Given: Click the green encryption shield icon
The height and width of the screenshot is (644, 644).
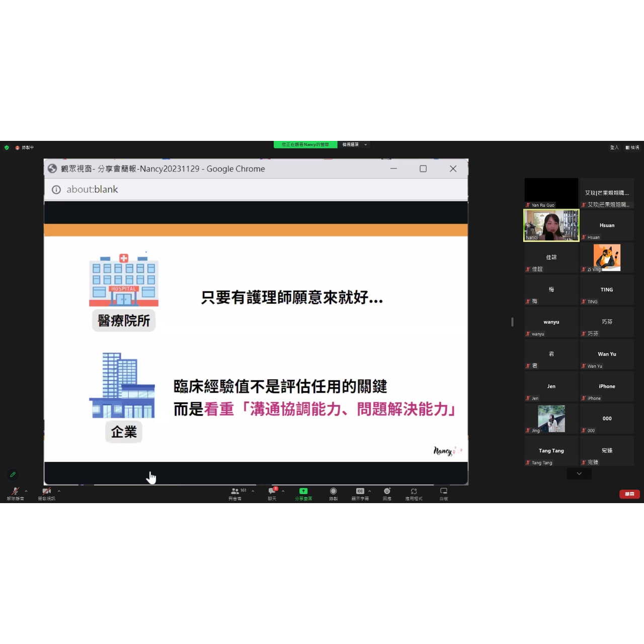Looking at the screenshot, I should [x=7, y=147].
